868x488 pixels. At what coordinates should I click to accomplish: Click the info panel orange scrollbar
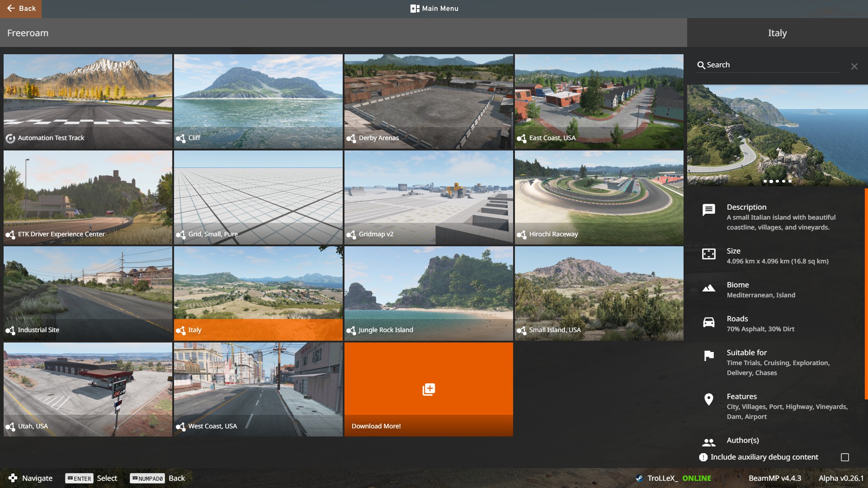[x=866, y=294]
